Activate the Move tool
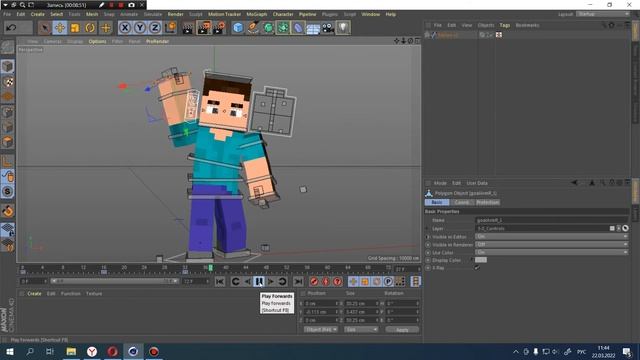 pyautogui.click(x=60, y=28)
